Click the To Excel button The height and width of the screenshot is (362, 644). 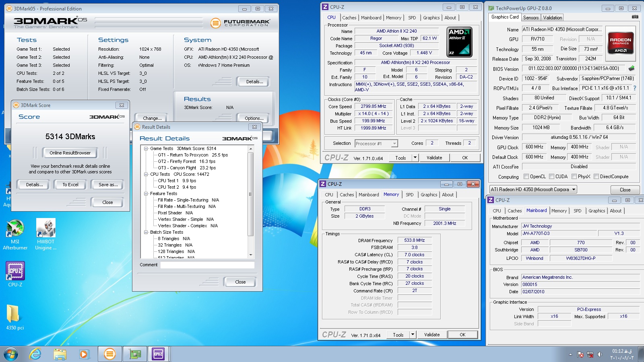pos(70,185)
